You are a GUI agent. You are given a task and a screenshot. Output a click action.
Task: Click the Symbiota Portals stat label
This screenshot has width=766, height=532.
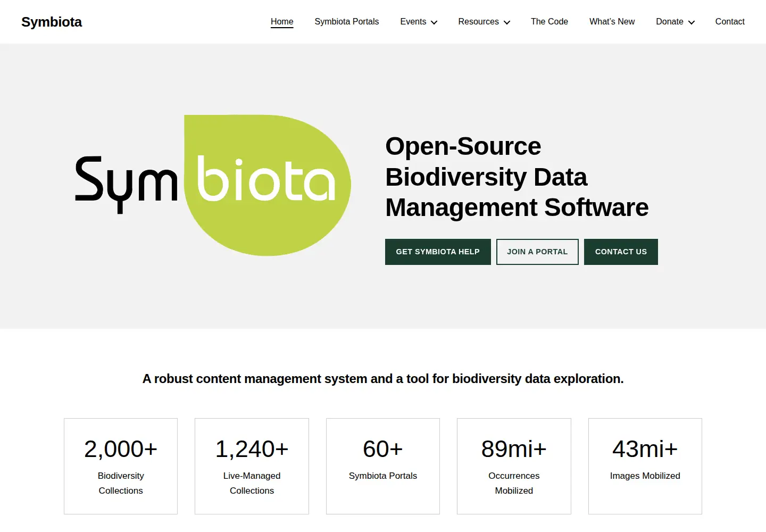pyautogui.click(x=383, y=476)
